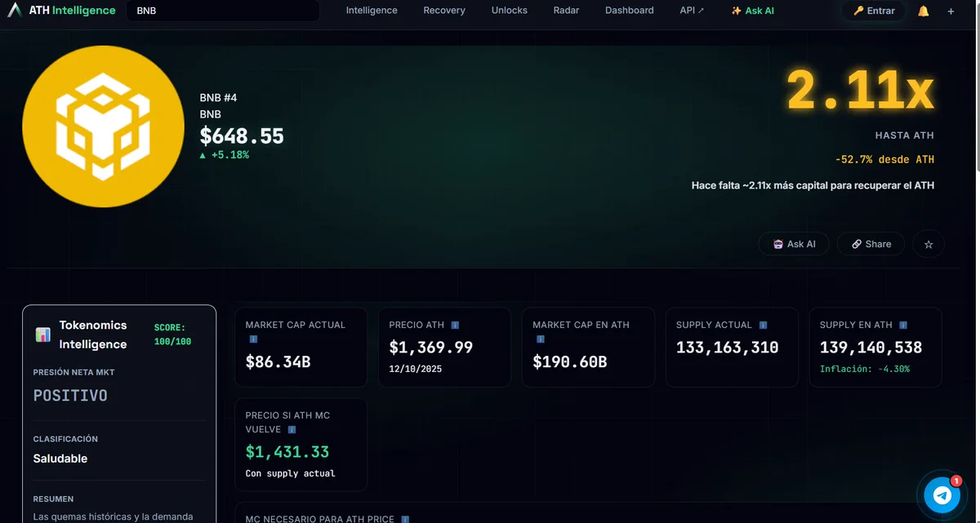Image resolution: width=980 pixels, height=523 pixels.
Task: Click the HASTA ATH label
Action: coord(904,135)
